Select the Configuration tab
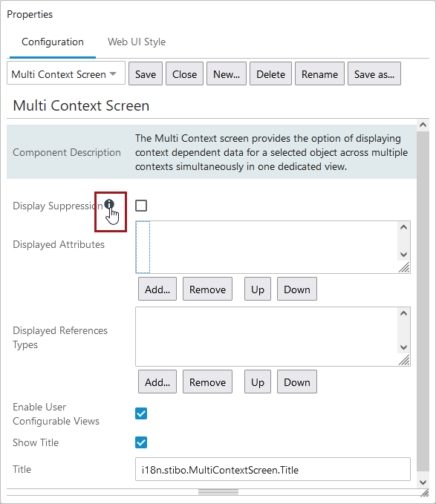The image size is (436, 504). 53,42
